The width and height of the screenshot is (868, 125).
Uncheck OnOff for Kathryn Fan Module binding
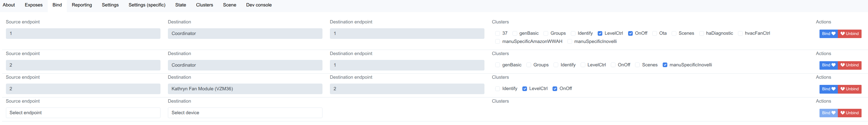click(x=555, y=89)
